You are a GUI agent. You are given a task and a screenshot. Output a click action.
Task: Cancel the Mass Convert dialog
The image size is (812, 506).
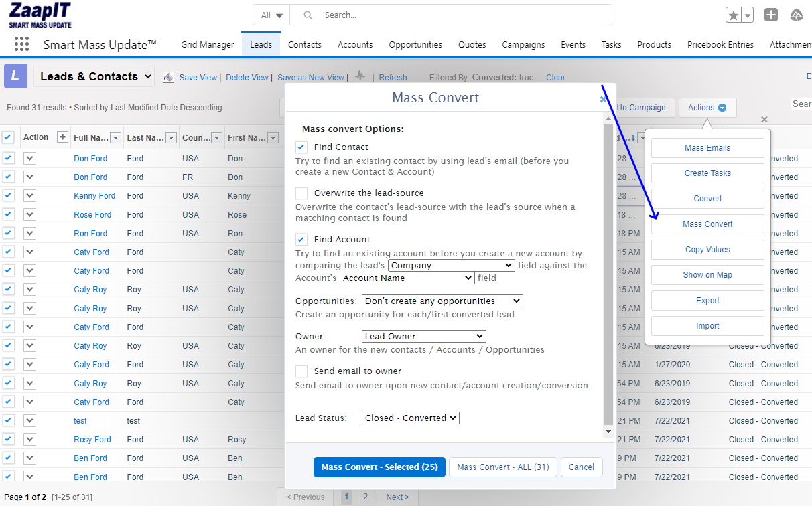(582, 467)
